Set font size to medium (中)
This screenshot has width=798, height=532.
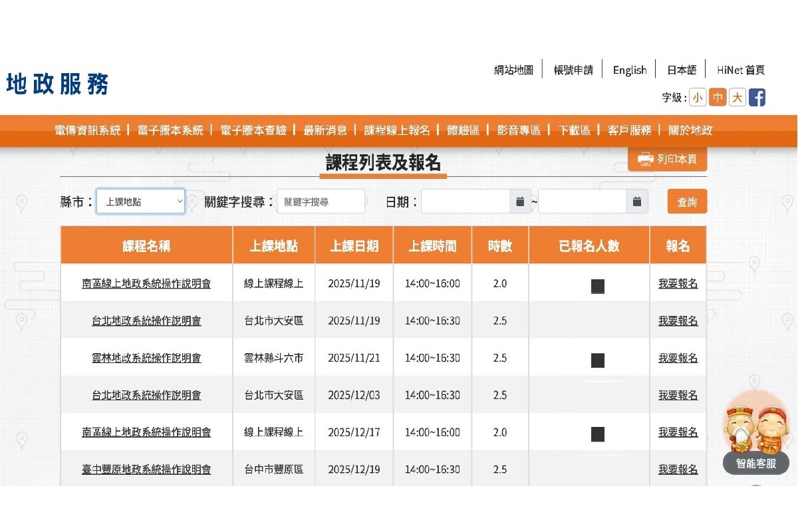pos(718,98)
